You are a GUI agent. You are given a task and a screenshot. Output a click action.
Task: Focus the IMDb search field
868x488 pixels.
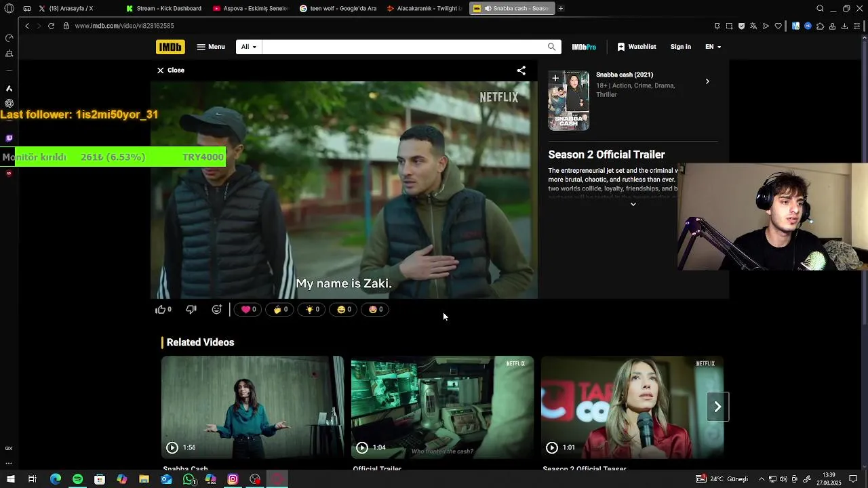pyautogui.click(x=403, y=47)
